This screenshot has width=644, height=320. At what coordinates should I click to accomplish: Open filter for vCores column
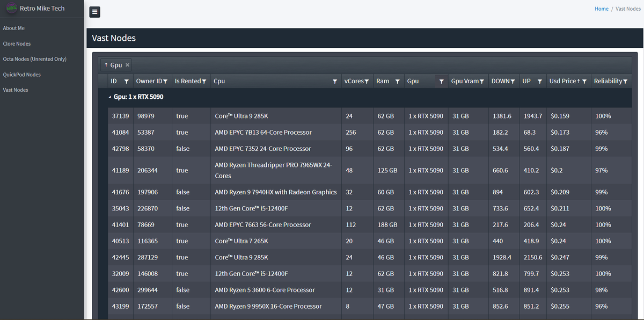367,82
